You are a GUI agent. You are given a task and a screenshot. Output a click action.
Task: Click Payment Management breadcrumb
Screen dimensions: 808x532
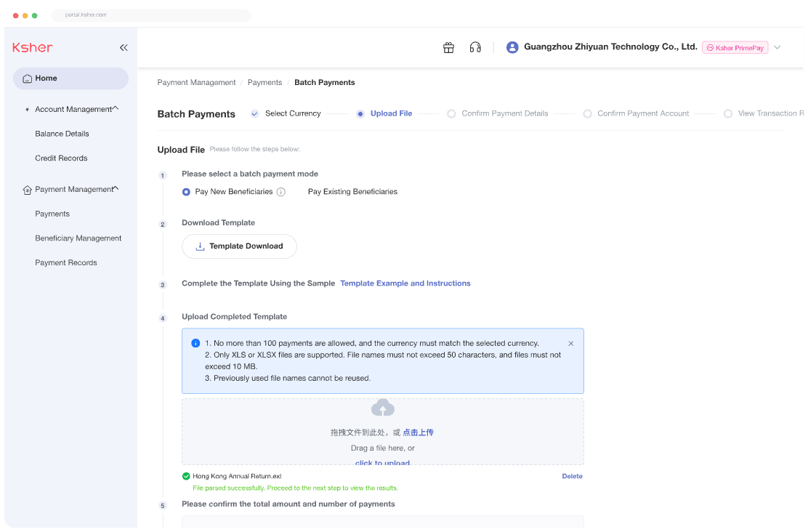196,82
